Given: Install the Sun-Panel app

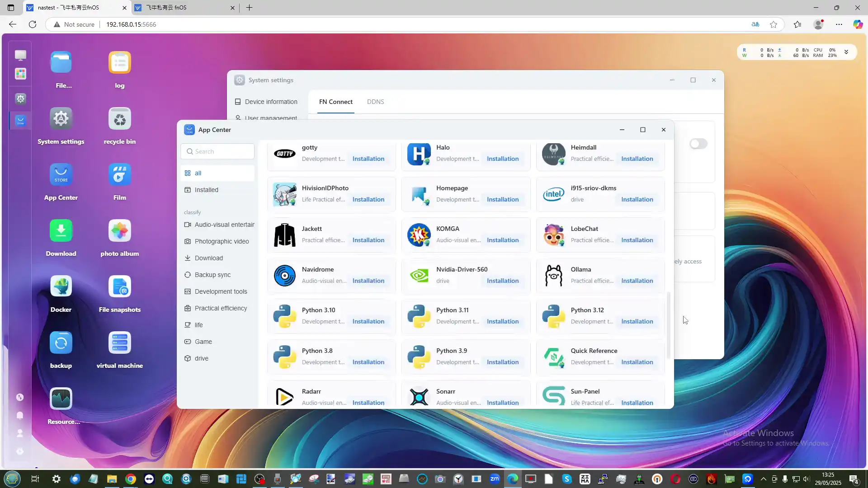Looking at the screenshot, I should point(637,403).
